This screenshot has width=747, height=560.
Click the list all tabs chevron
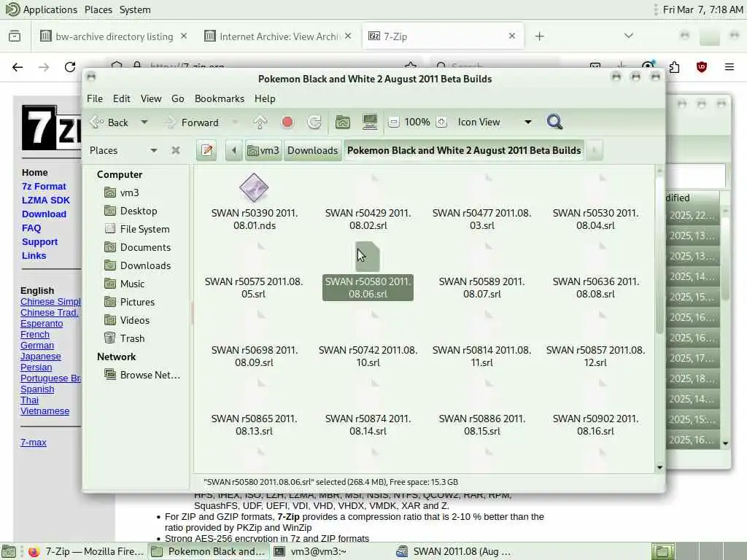629,36
